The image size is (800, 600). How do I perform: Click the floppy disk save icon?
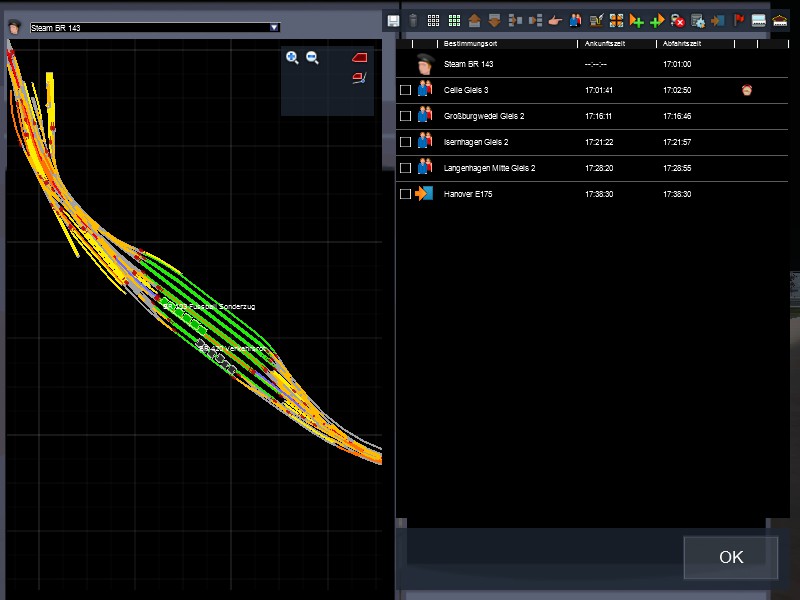pyautogui.click(x=394, y=20)
